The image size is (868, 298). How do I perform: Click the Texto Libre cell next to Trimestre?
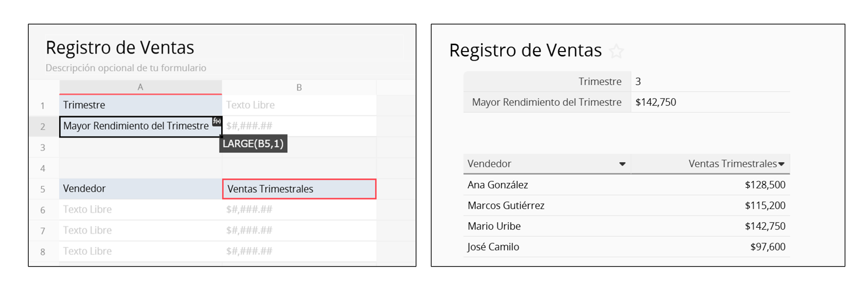[299, 105]
